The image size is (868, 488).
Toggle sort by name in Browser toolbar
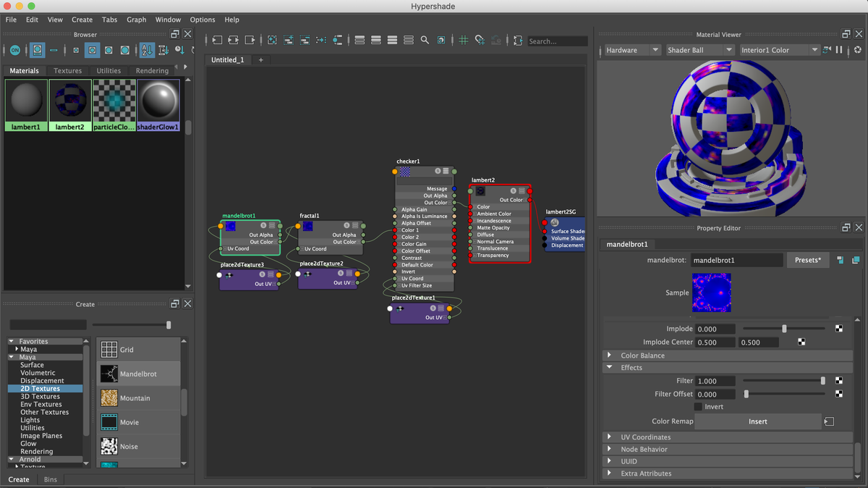pos(147,50)
